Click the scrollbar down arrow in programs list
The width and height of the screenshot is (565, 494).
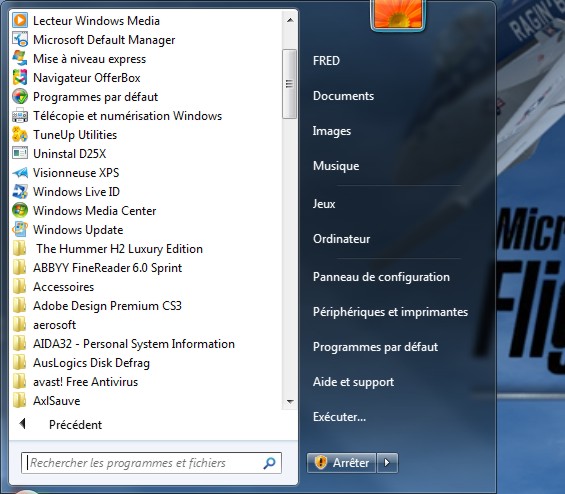290,401
